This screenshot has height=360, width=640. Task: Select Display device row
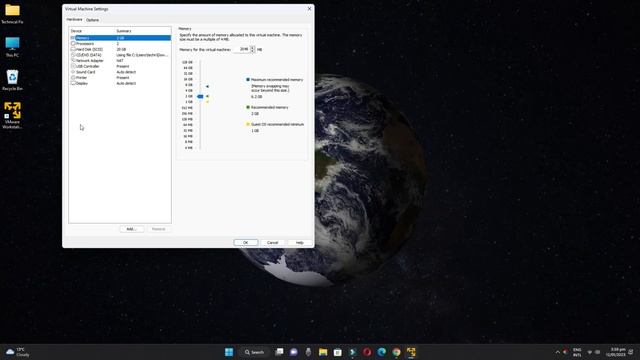(120, 83)
